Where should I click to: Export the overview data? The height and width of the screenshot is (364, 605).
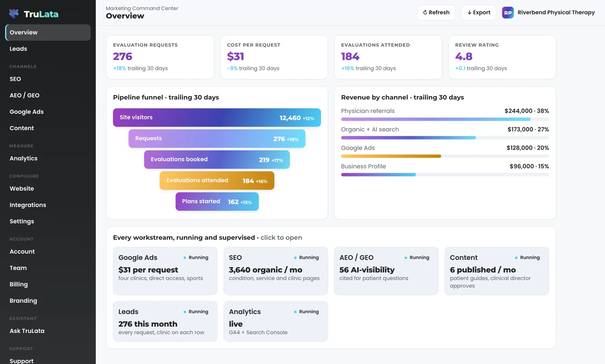(479, 12)
